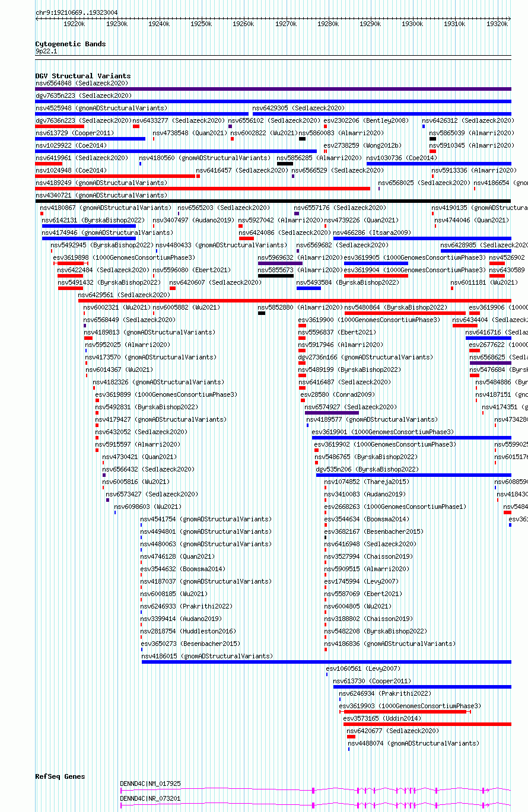
Task: Select variant nsv6429305 (Sedlazeck2020)
Action: [x=298, y=108]
